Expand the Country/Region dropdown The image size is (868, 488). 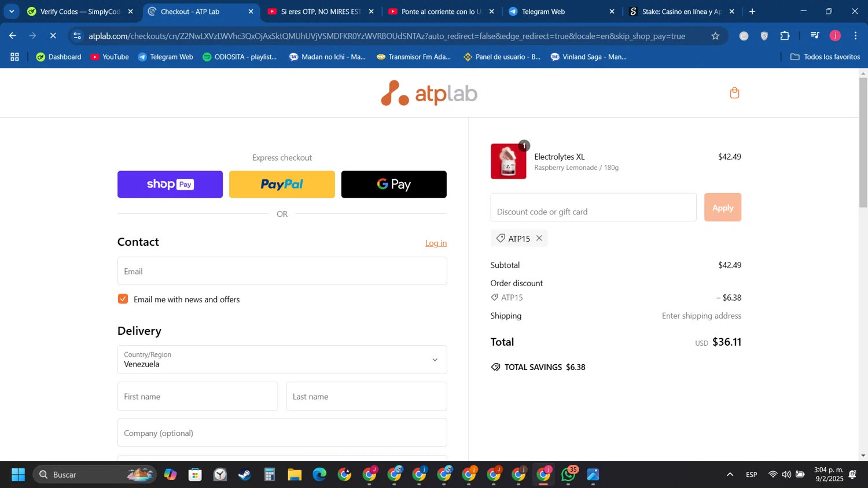[x=282, y=360]
